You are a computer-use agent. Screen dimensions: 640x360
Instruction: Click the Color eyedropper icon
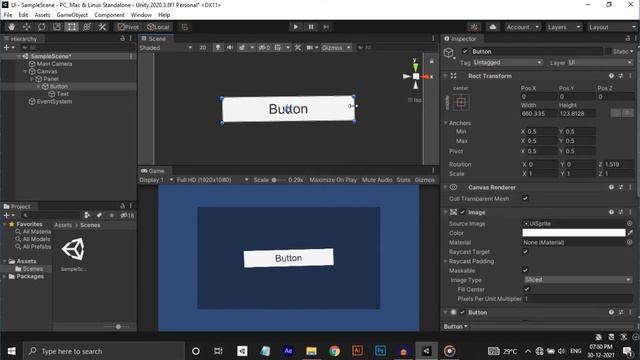(630, 233)
